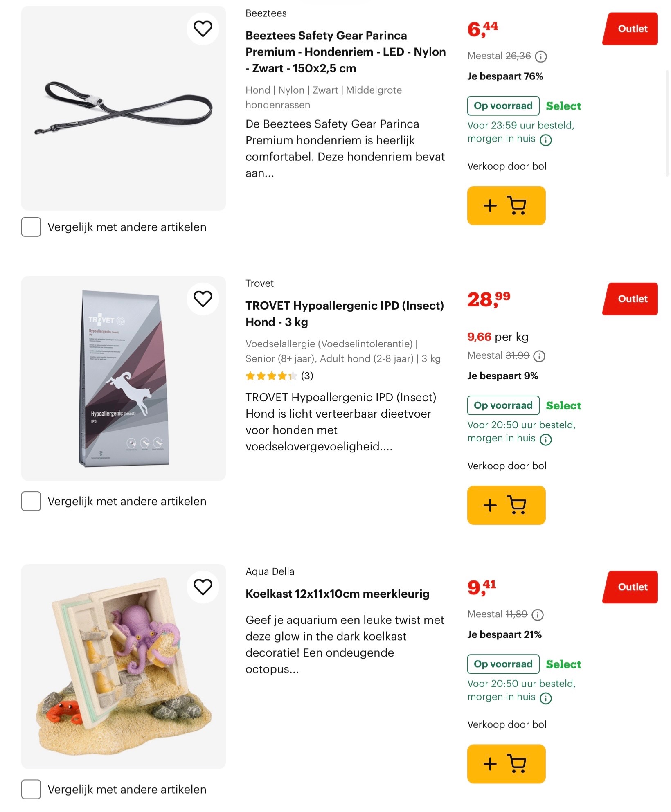Screen dimensions: 671x812
Task: Open info icon next to price 31,99
Action: pyautogui.click(x=539, y=356)
